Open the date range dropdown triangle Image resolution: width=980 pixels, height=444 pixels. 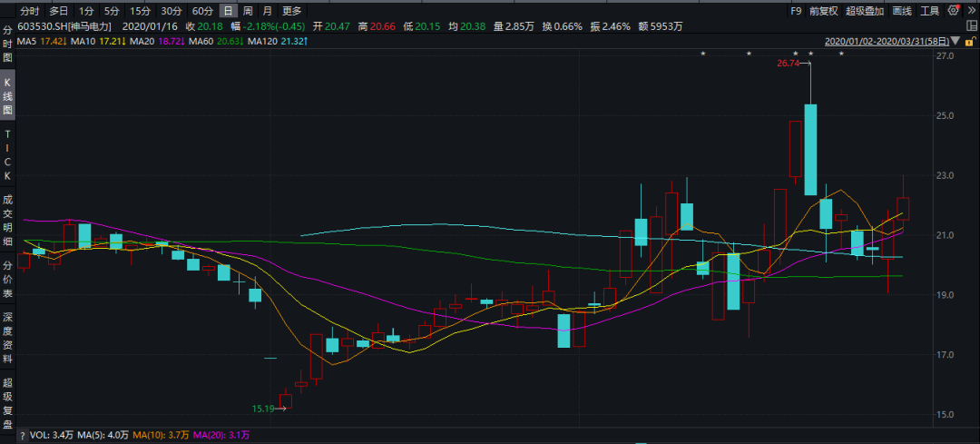coord(955,42)
